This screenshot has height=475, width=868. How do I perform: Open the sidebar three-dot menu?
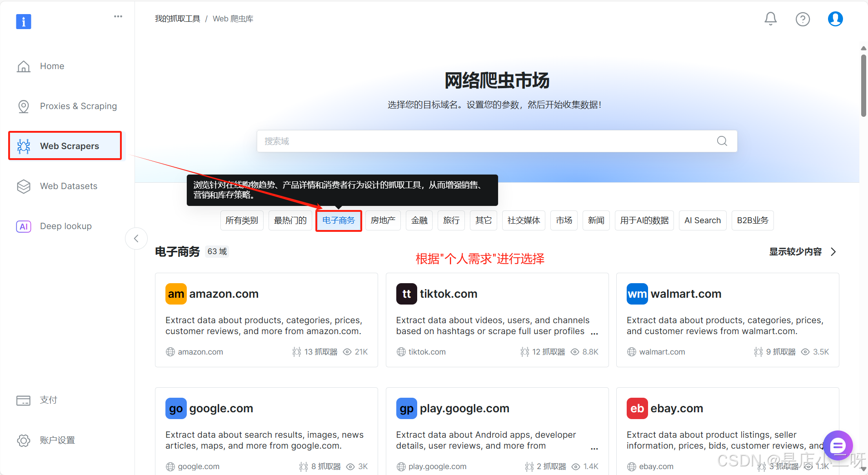coord(118,16)
